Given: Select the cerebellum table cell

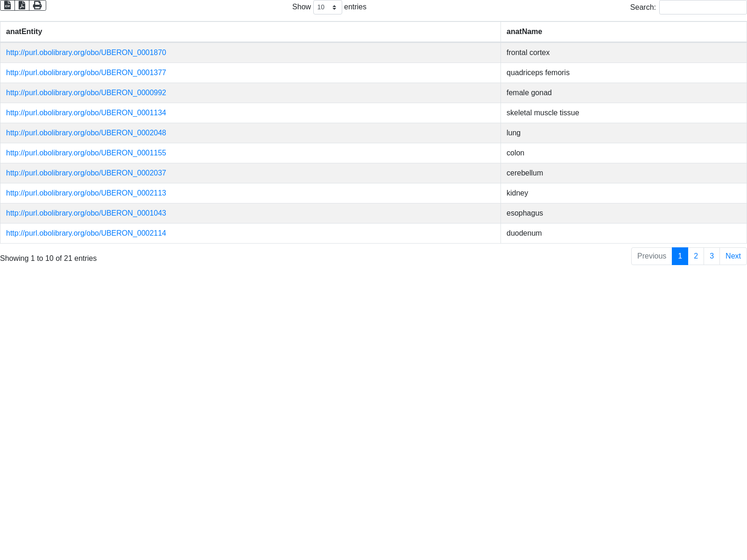Looking at the screenshot, I should click(525, 173).
